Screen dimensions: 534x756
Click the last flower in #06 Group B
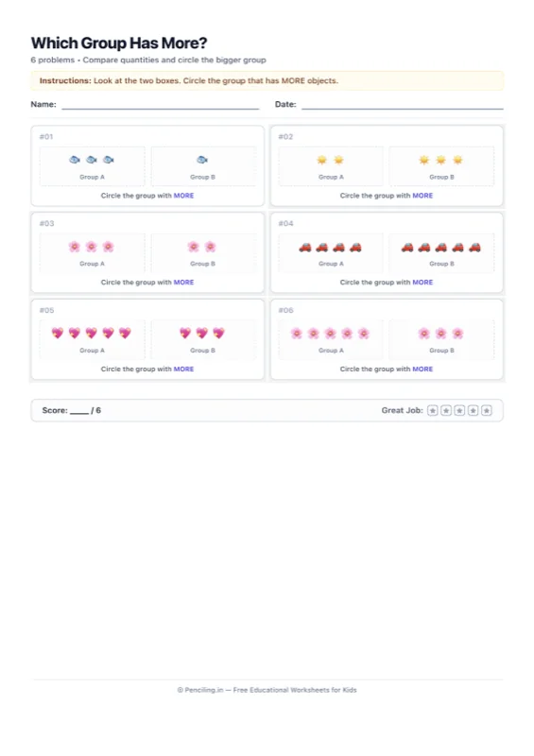[x=457, y=334]
